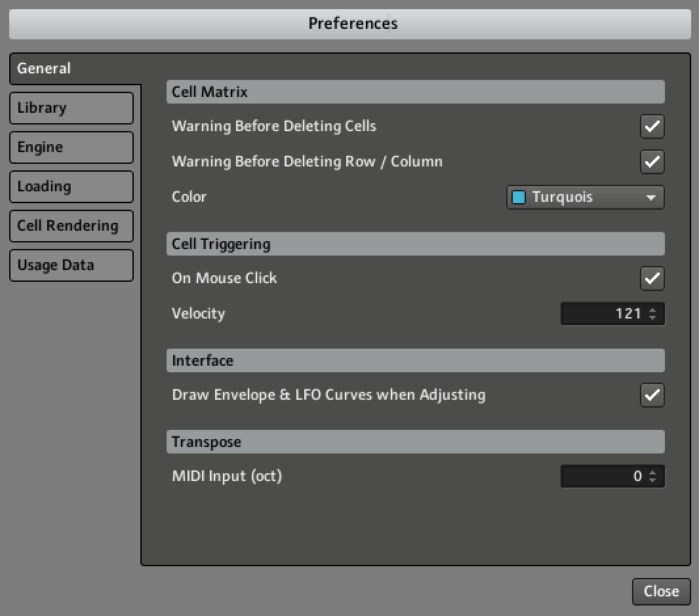Click the Velocity stepper arrows
699x616 pixels.
pos(652,314)
